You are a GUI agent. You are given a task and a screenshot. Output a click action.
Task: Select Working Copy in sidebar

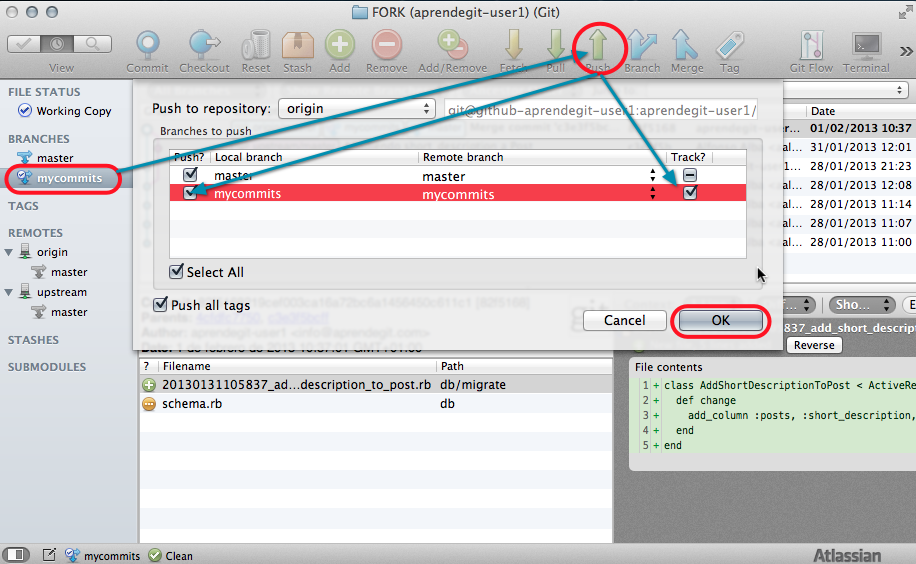[73, 111]
